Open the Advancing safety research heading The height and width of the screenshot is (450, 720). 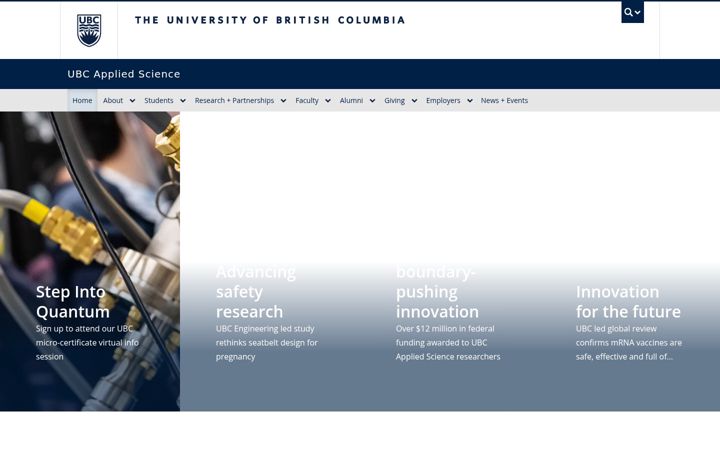(256, 292)
